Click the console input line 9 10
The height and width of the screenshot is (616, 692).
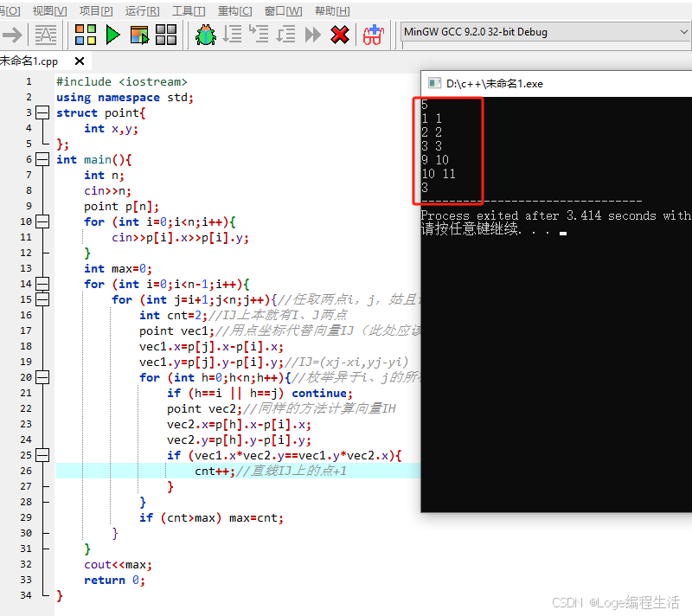point(435,160)
